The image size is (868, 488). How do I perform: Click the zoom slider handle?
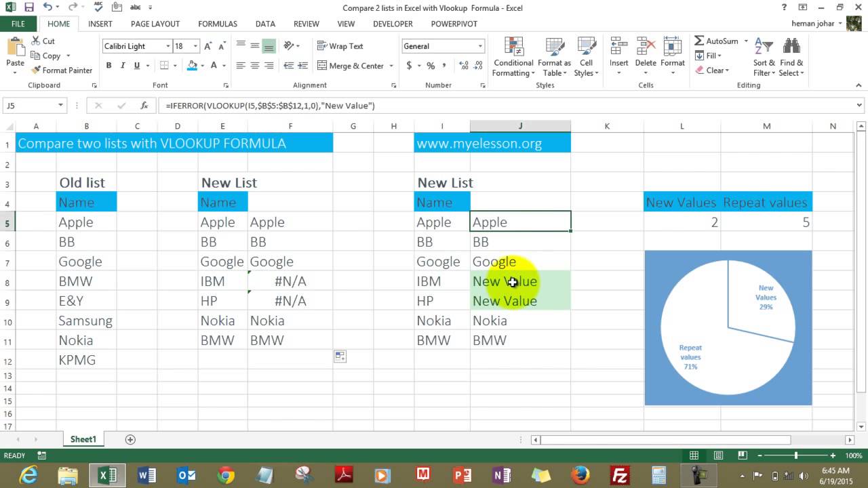pyautogui.click(x=796, y=456)
